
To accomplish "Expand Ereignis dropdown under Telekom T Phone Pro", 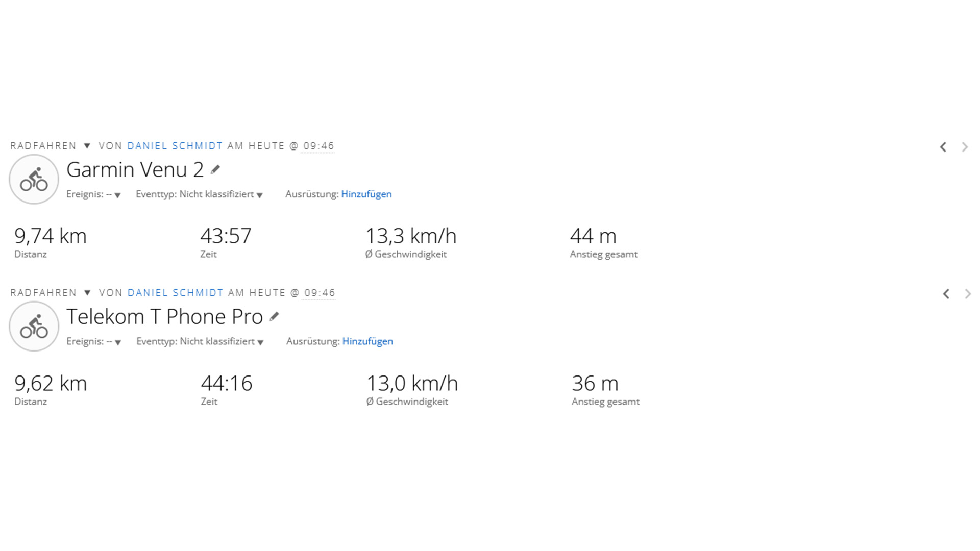I will coord(117,342).
